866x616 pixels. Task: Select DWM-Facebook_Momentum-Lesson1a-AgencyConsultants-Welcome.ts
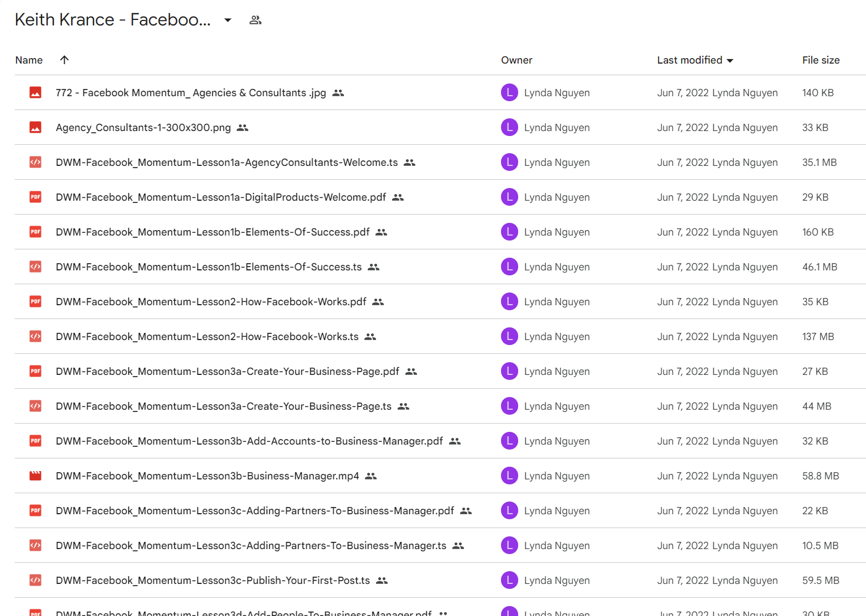[x=227, y=162]
